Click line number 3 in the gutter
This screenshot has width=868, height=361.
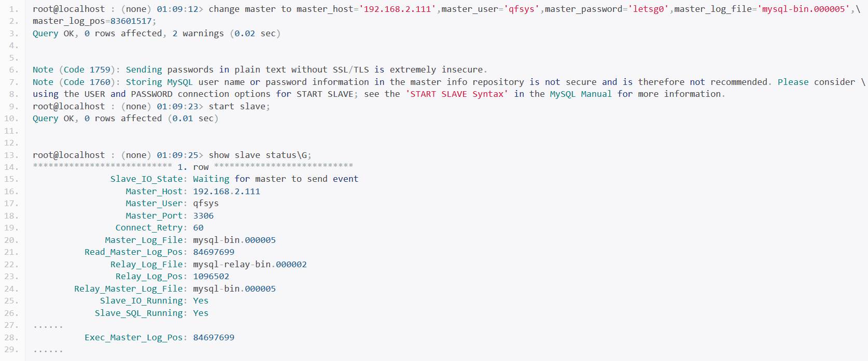click(x=13, y=33)
